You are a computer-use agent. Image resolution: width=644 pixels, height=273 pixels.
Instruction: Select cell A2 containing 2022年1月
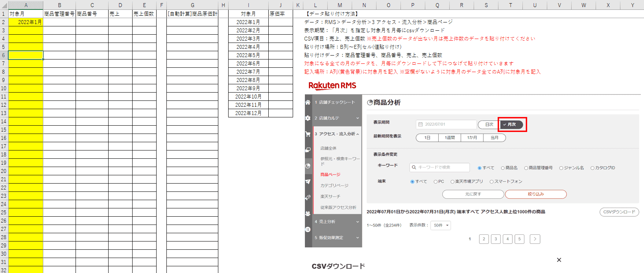(x=26, y=22)
